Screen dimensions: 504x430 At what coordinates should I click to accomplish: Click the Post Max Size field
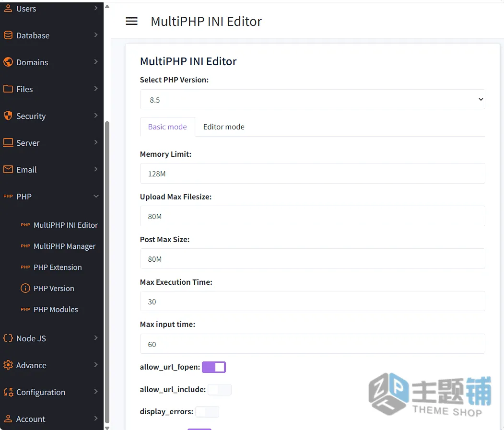pyautogui.click(x=313, y=259)
